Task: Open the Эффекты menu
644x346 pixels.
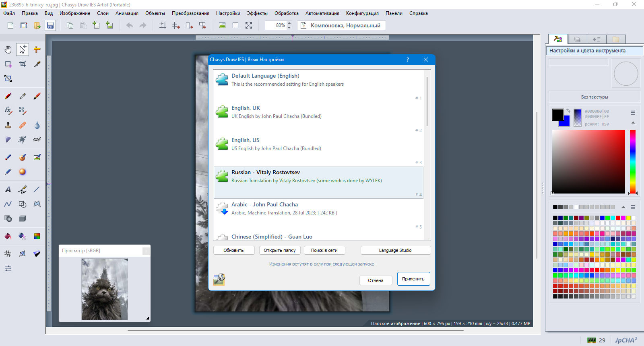Action: click(x=257, y=13)
